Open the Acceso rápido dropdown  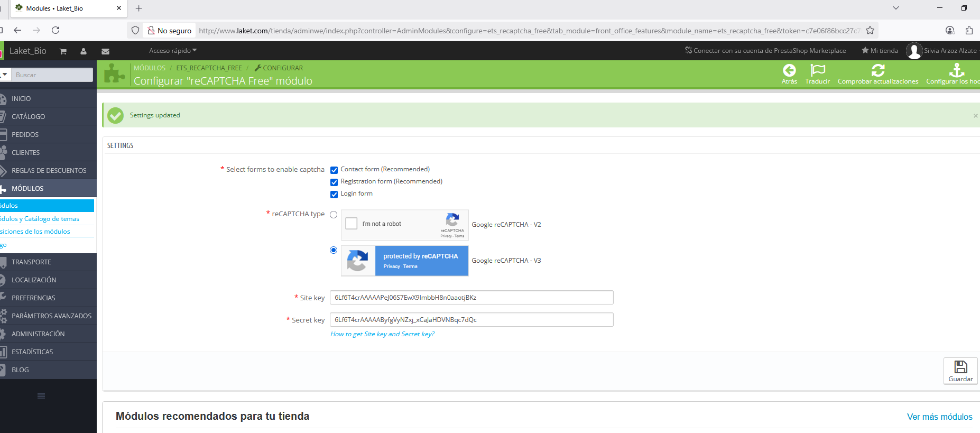coord(173,51)
